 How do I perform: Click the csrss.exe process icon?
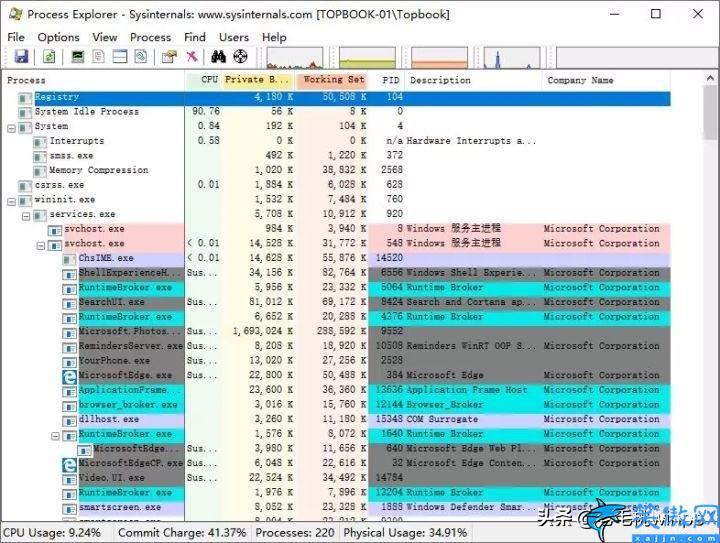point(25,186)
